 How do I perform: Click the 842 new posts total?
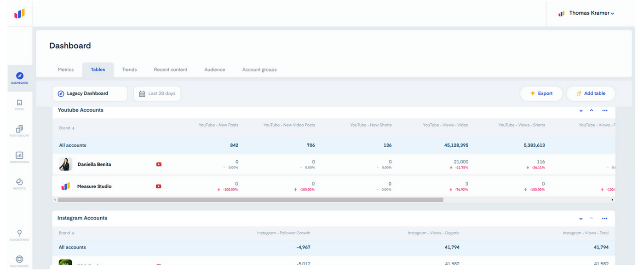click(x=234, y=145)
